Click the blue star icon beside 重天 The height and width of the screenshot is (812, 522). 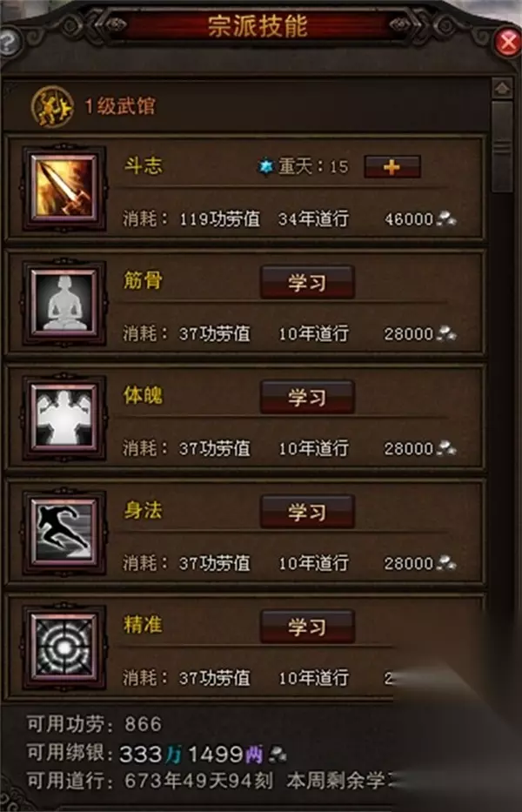(266, 167)
